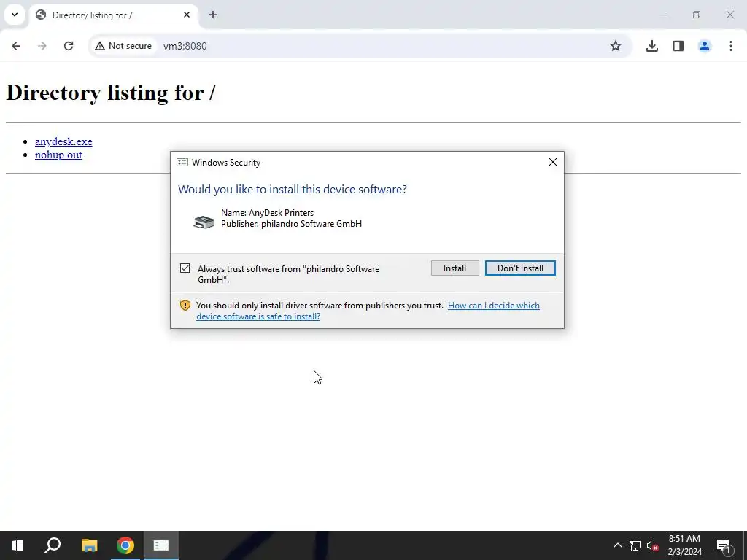This screenshot has width=747, height=560.
Task: Open taskbar search magnifier
Action: [x=53, y=545]
